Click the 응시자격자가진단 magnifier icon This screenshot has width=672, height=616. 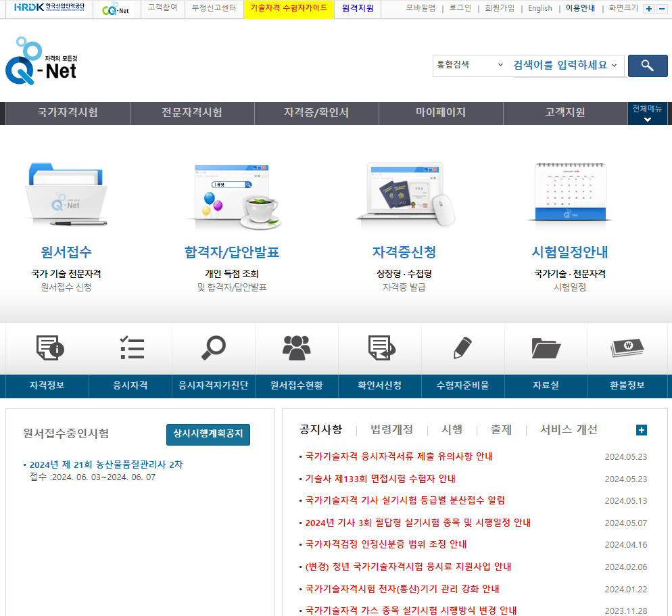click(214, 348)
